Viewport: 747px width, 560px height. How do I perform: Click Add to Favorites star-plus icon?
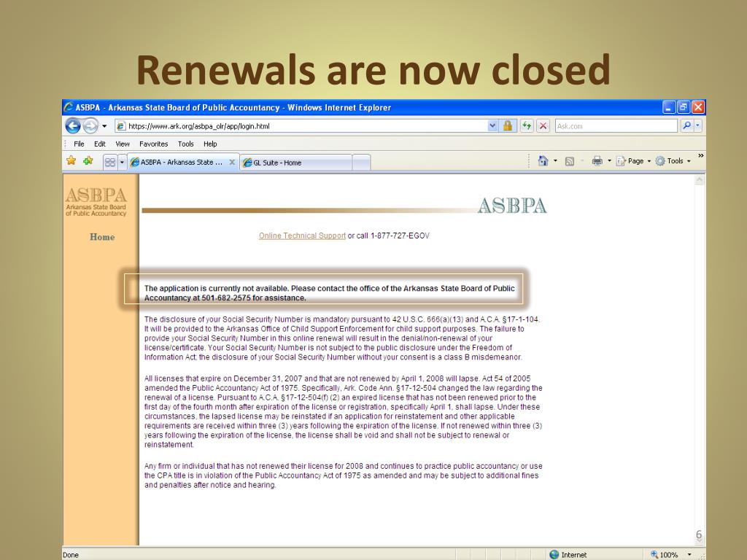point(88,161)
